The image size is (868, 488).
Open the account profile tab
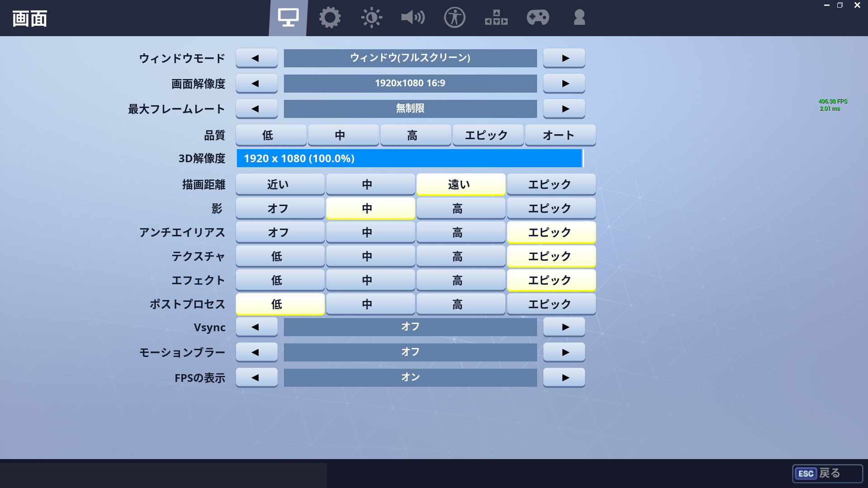pyautogui.click(x=579, y=18)
